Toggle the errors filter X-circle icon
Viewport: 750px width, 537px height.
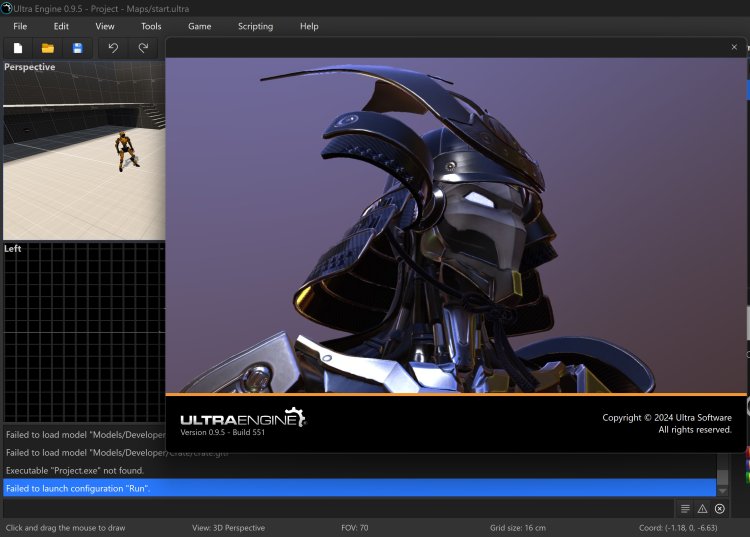719,509
